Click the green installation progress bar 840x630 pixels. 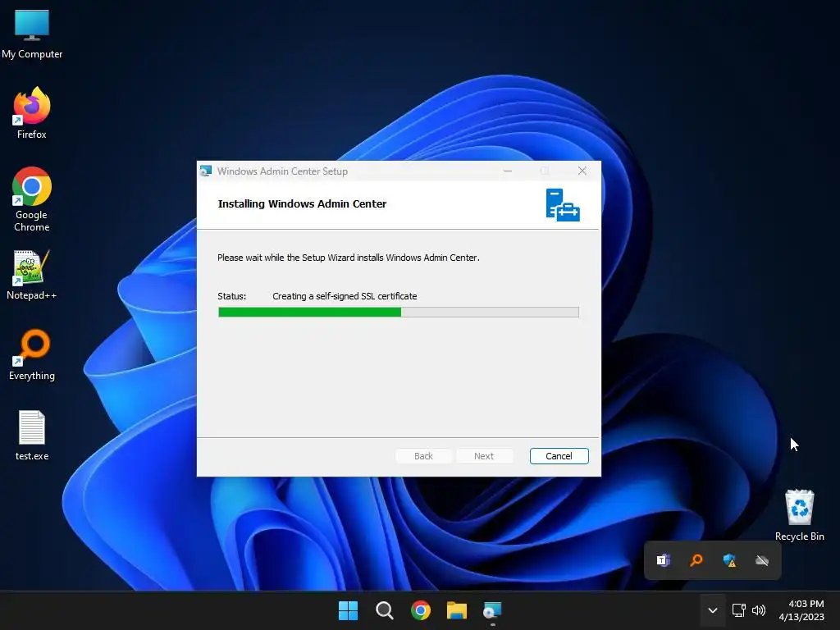point(399,313)
